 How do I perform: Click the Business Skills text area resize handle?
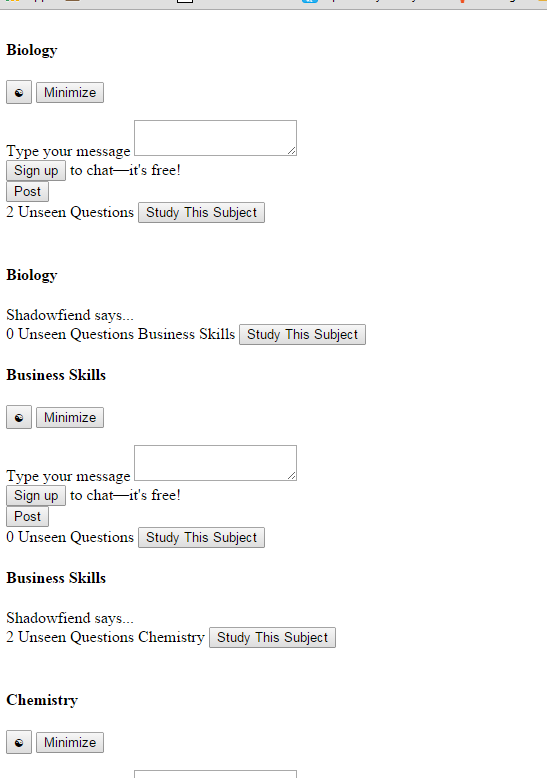coord(292,476)
